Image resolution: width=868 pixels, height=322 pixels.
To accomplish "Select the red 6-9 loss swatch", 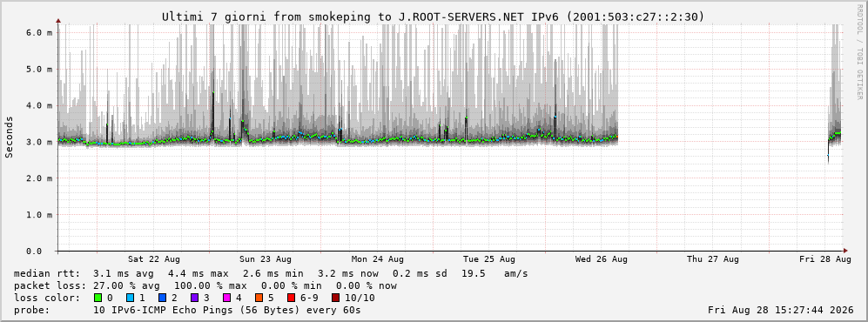I will [x=291, y=298].
